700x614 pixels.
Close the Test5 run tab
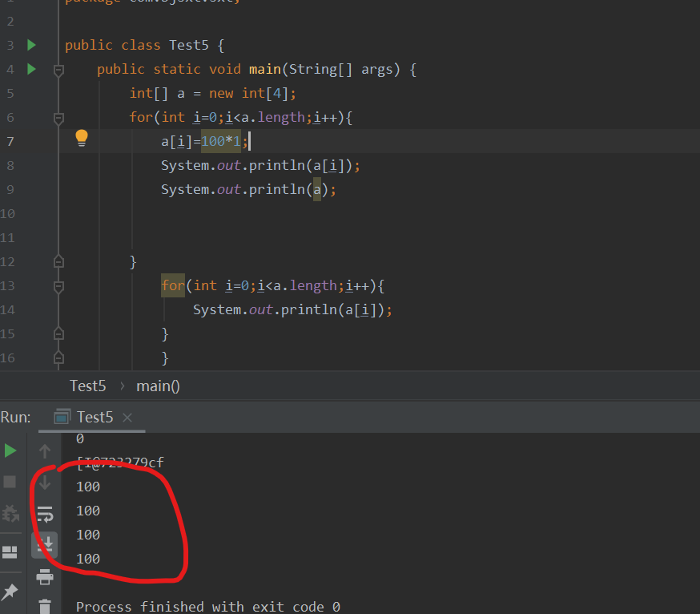pos(127,418)
